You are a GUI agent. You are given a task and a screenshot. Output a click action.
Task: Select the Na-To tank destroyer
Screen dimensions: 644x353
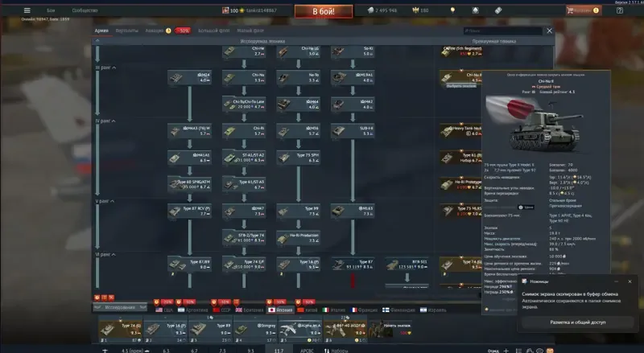click(x=298, y=77)
